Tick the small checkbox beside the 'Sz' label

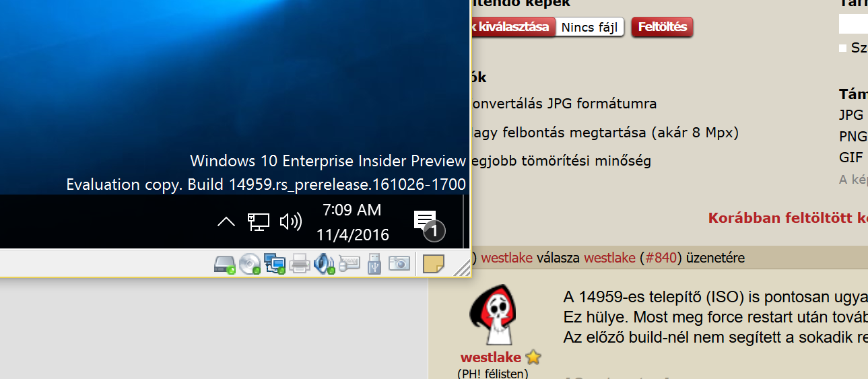click(842, 48)
